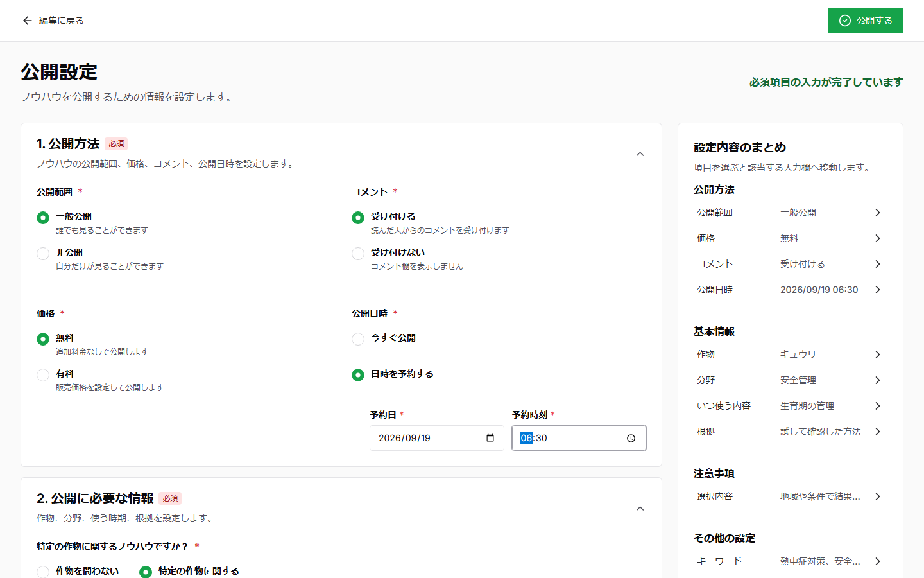Click the 予約日 date input field
Screen dimensions: 924x578
pyautogui.click(x=437, y=438)
